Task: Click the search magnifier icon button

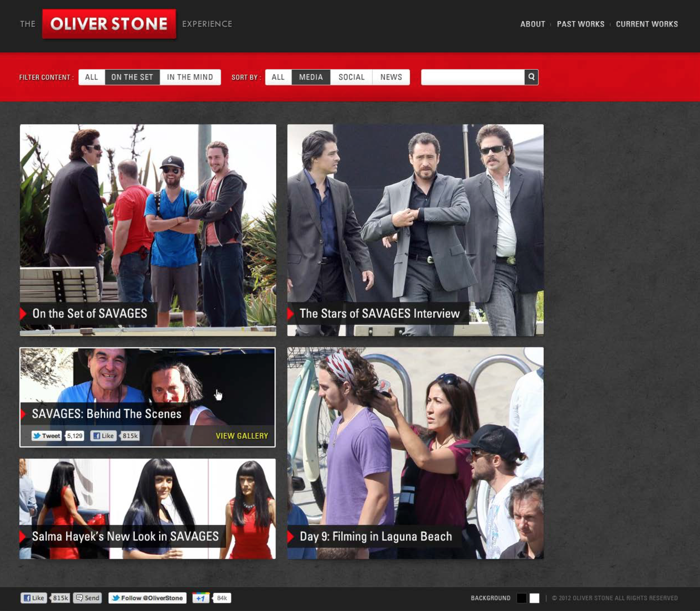Action: pyautogui.click(x=531, y=77)
